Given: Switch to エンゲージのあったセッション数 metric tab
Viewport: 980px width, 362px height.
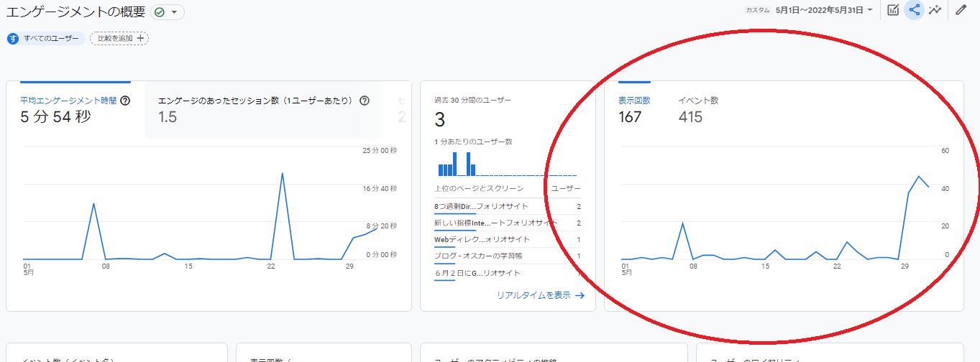Looking at the screenshot, I should pyautogui.click(x=255, y=108).
